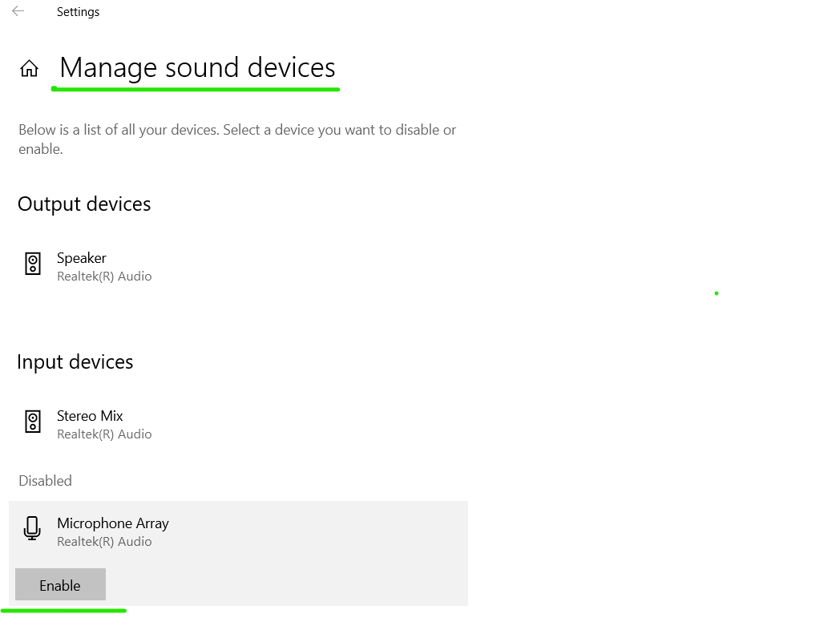Viewport: 840px width, 642px height.
Task: Click the Speaker output device icon
Action: point(32,264)
